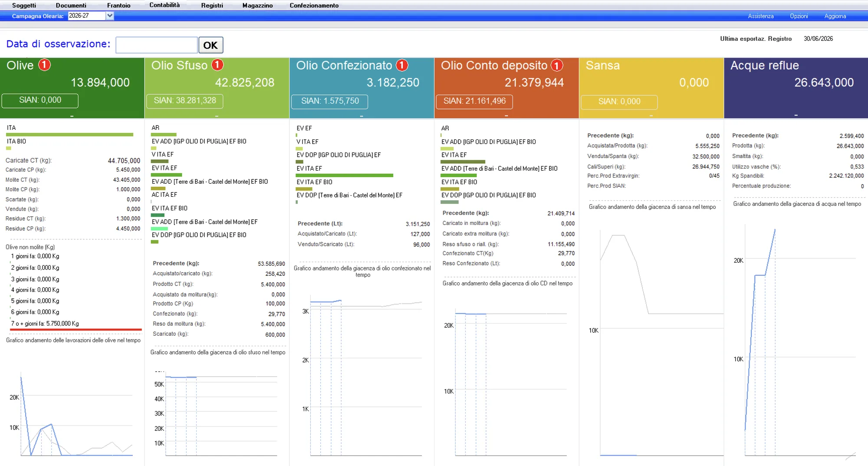Select the Acque reflue tile heading
The image size is (868, 466).
click(764, 66)
